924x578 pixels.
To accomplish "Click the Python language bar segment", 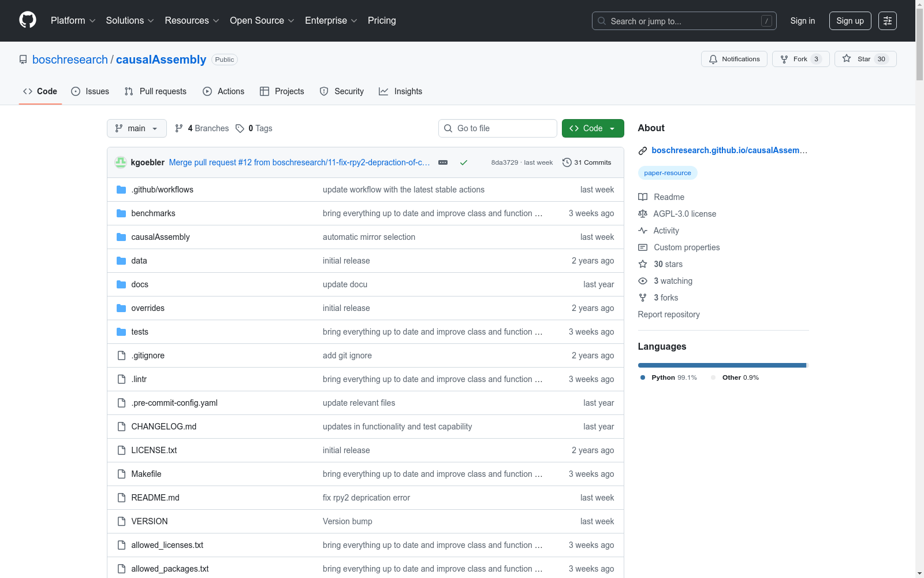I will [x=722, y=365].
